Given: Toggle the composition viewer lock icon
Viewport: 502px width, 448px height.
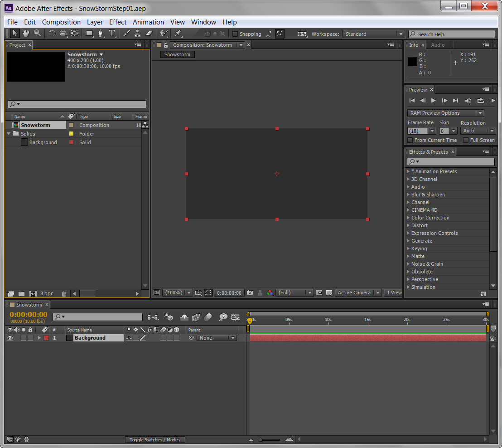Looking at the screenshot, I should 166,45.
